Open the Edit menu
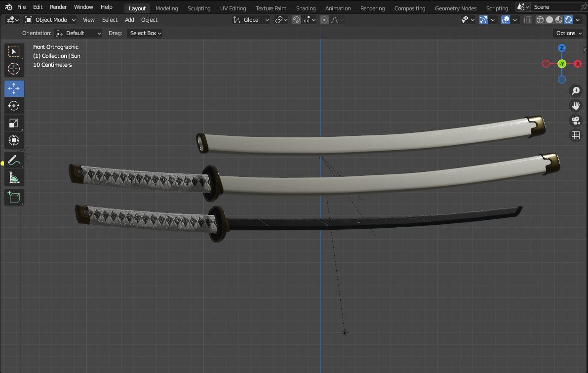The image size is (588, 373). click(x=38, y=7)
